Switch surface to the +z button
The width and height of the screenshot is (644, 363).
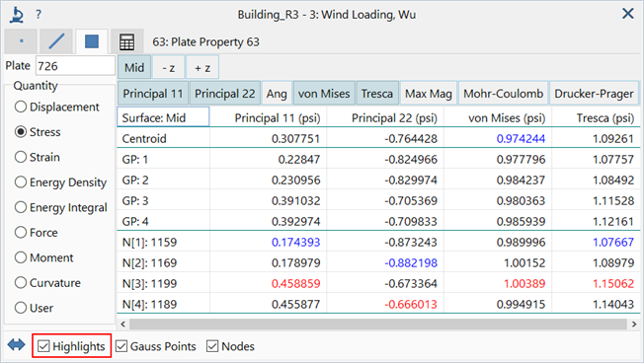pos(202,67)
